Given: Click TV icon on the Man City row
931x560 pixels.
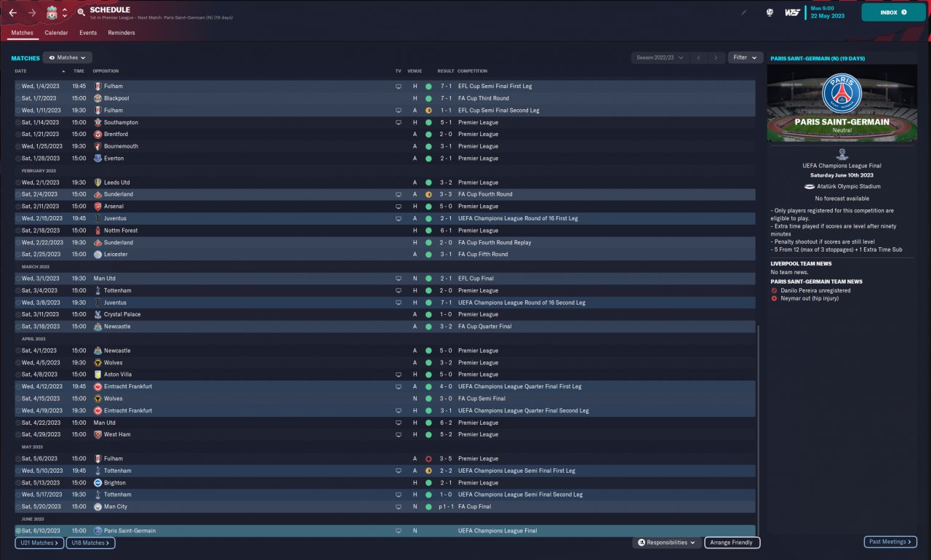Looking at the screenshot, I should pyautogui.click(x=398, y=507).
